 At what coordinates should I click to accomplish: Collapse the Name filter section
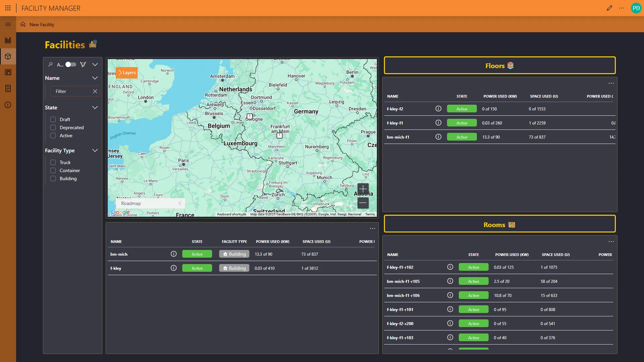[x=95, y=78]
